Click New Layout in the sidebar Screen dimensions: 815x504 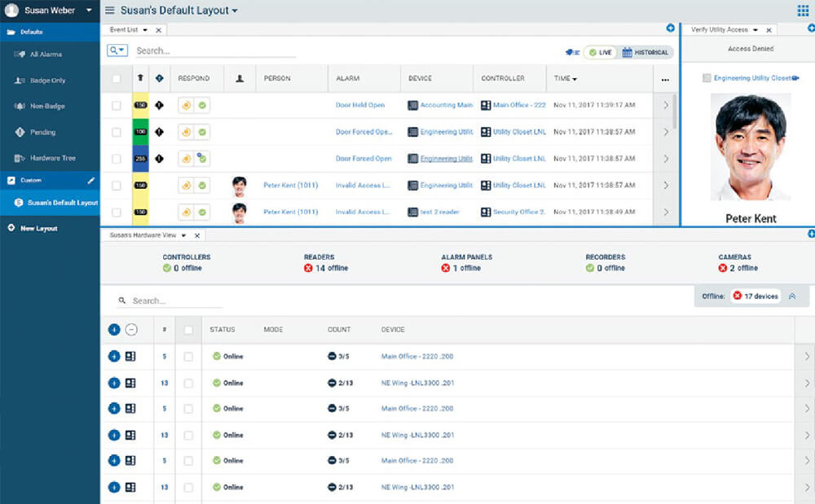[38, 228]
